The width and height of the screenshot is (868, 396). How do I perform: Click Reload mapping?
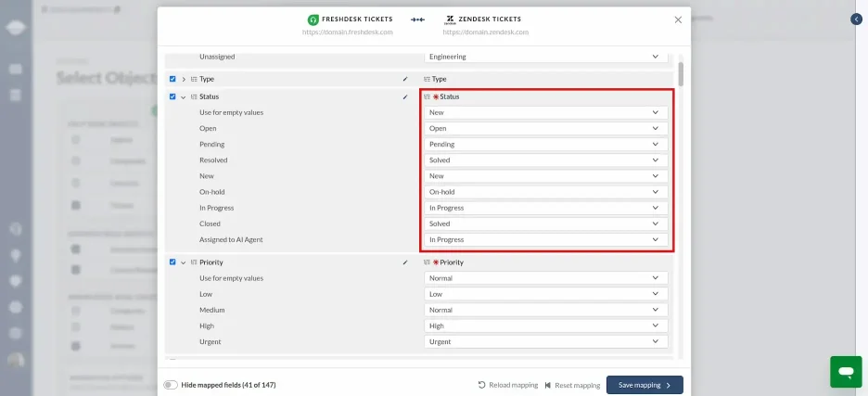[507, 385]
